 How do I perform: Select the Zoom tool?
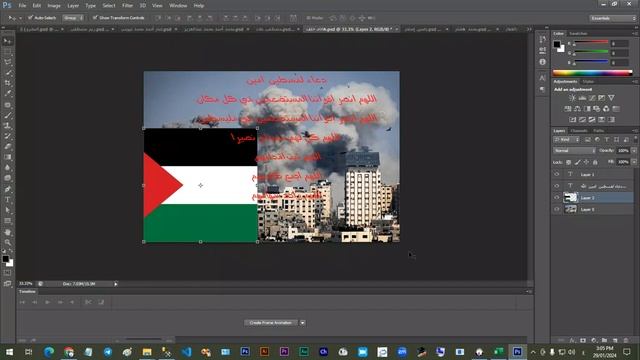(x=8, y=242)
